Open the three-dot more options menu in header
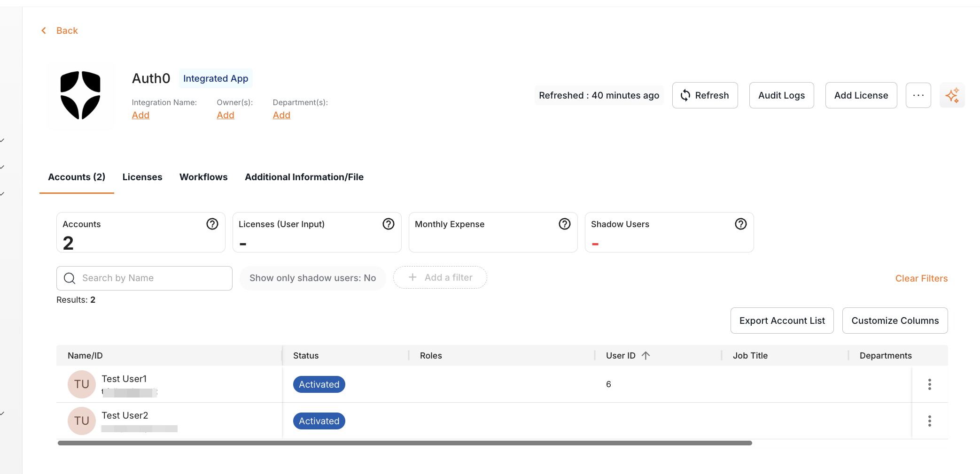Viewport: 980px width, 474px height. coord(918,95)
